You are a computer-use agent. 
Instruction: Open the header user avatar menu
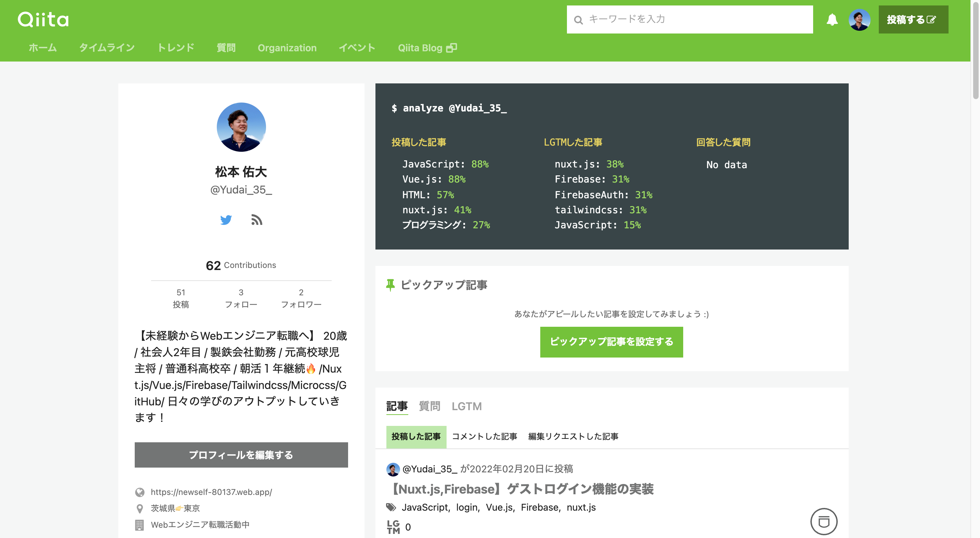(x=859, y=19)
